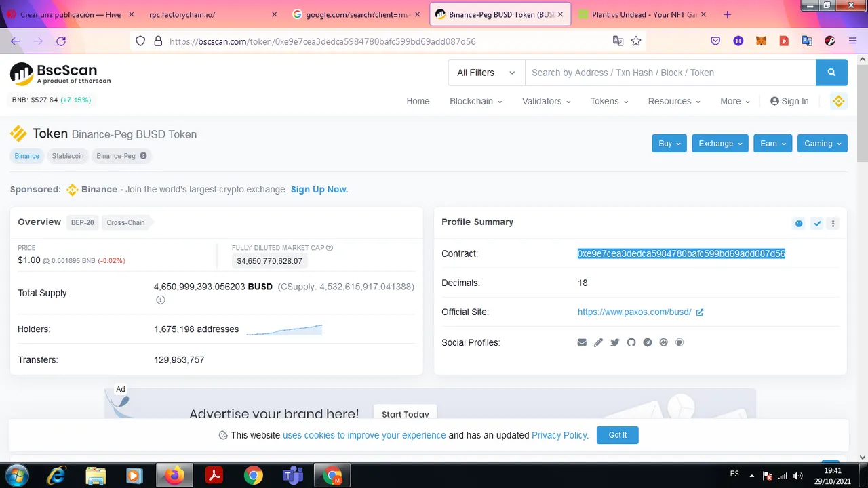Expand the Tokens nav menu
The width and height of the screenshot is (868, 488).
pyautogui.click(x=609, y=101)
